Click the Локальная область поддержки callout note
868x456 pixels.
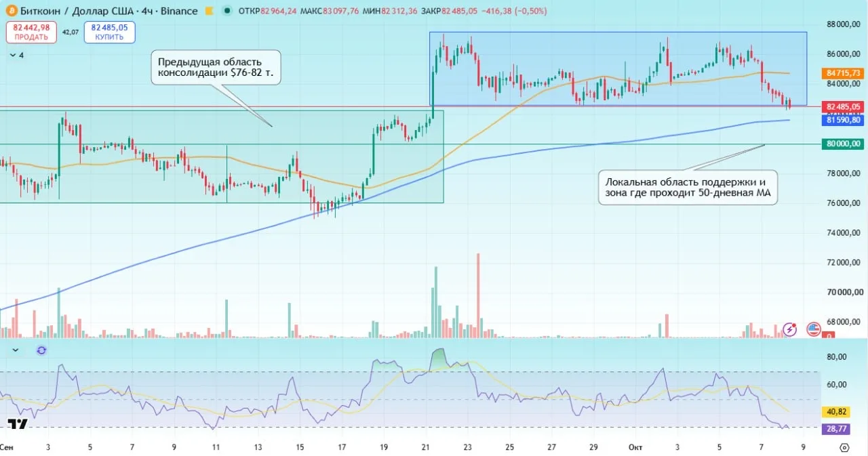[x=688, y=188]
